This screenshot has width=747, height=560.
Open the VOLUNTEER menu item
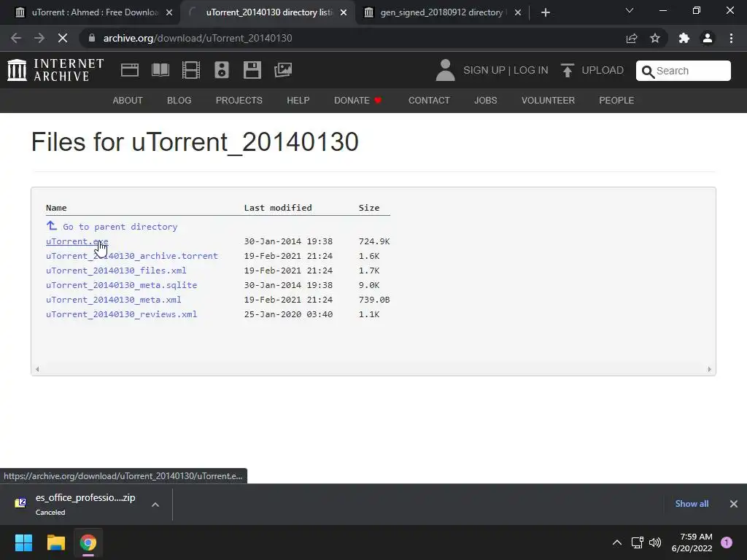click(x=548, y=101)
